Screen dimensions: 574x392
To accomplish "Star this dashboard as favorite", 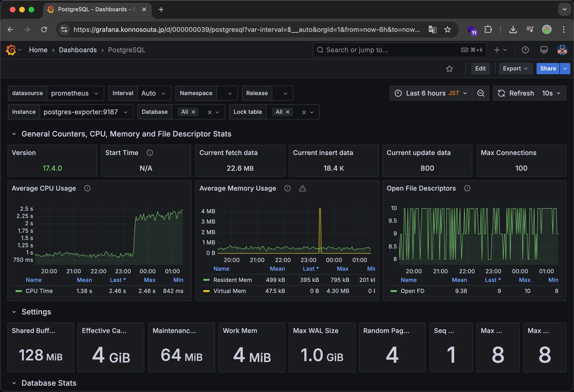I will tap(449, 69).
